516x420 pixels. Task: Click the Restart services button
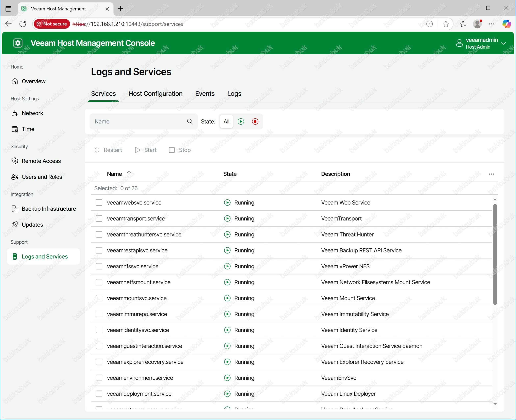point(108,150)
